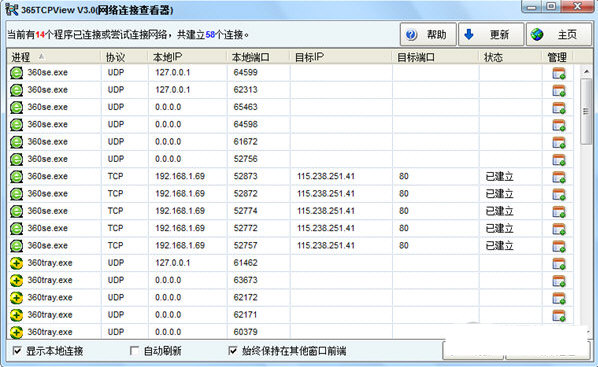Click 360tray.exe icon in port 62171 row
The width and height of the screenshot is (598, 367).
(16, 315)
